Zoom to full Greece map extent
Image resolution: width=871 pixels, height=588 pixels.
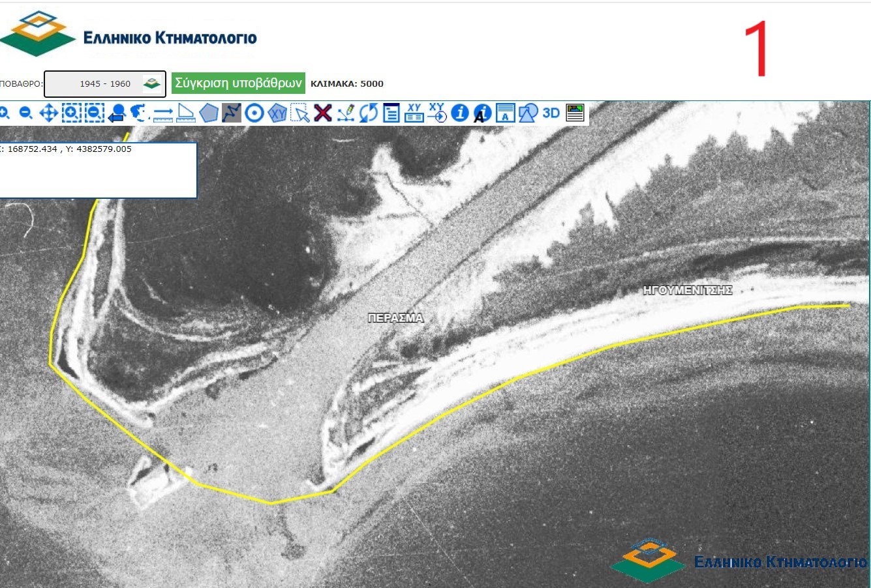click(x=138, y=113)
